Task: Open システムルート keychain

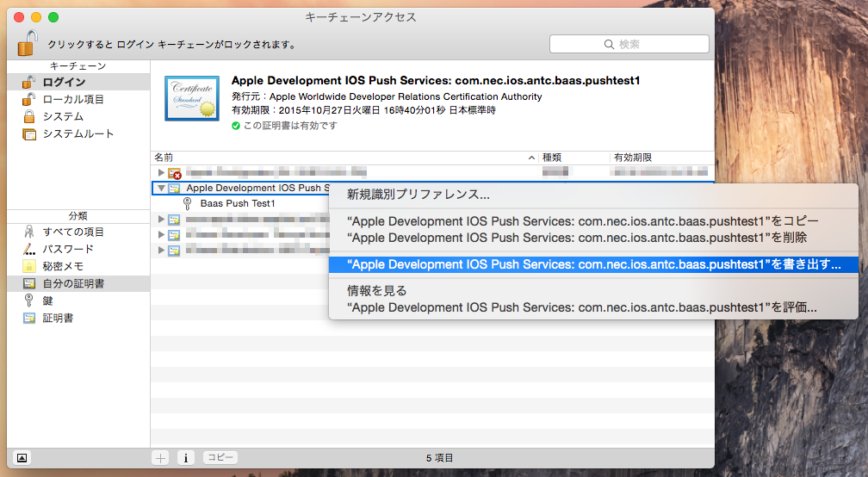Action: [x=78, y=133]
